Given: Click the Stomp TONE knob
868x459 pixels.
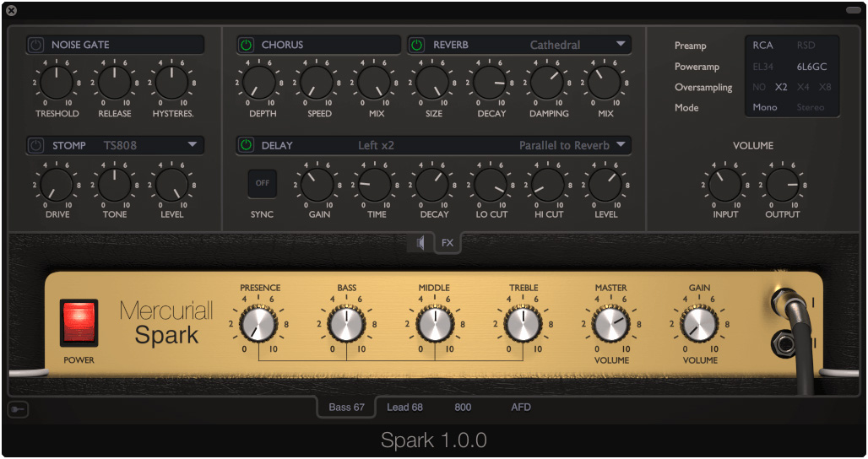Looking at the screenshot, I should [115, 185].
